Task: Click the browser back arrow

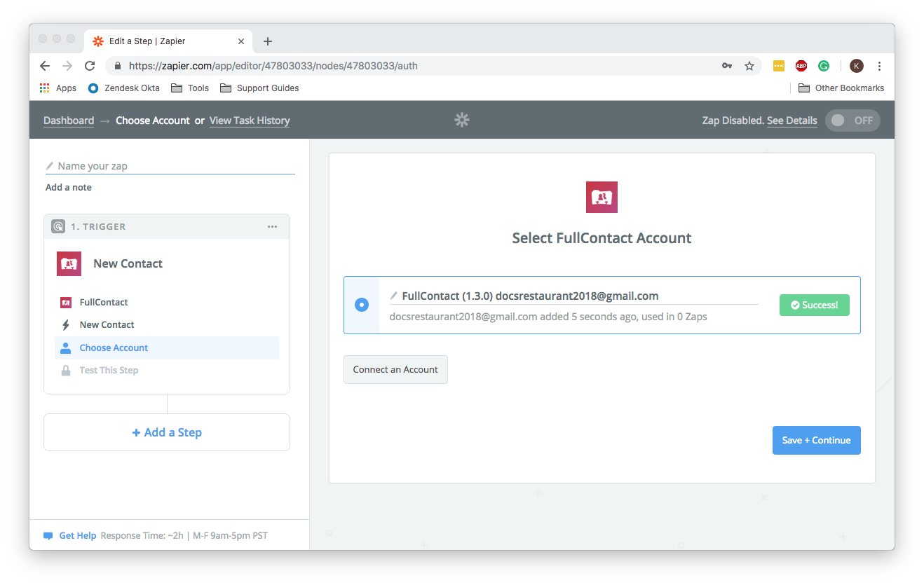Action: click(45, 66)
